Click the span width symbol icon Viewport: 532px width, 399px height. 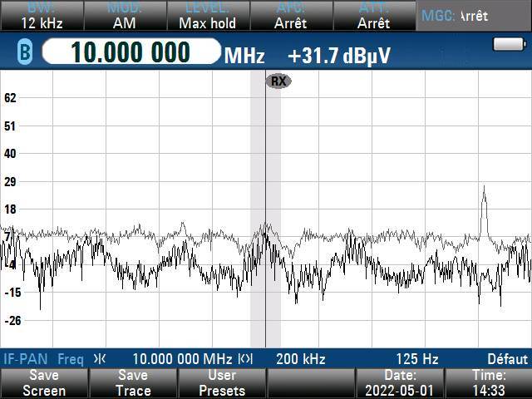coord(245,359)
